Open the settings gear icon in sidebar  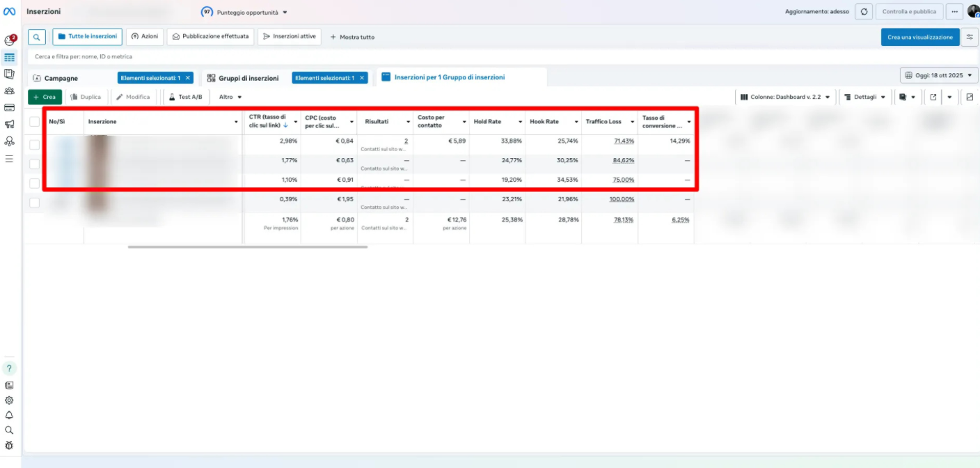(x=9, y=400)
